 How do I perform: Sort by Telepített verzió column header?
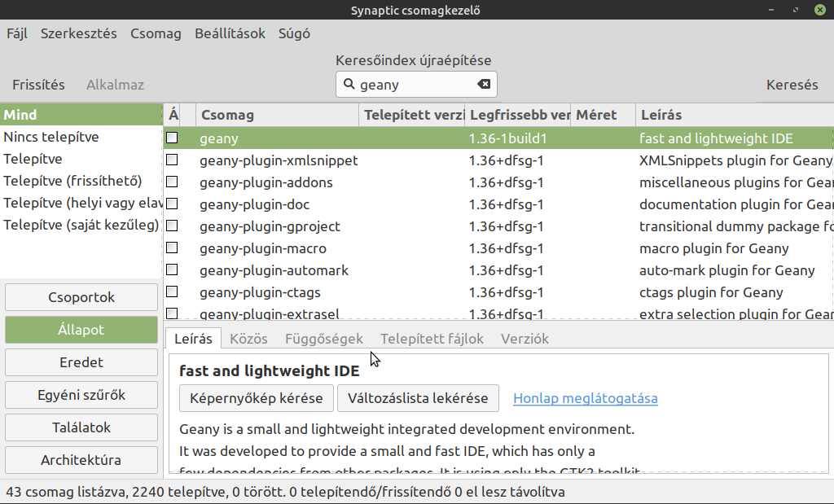[x=411, y=115]
